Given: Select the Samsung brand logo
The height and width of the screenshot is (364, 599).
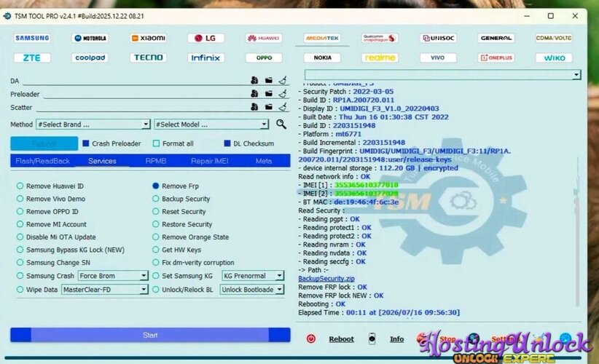Looking at the screenshot, I should [x=32, y=38].
